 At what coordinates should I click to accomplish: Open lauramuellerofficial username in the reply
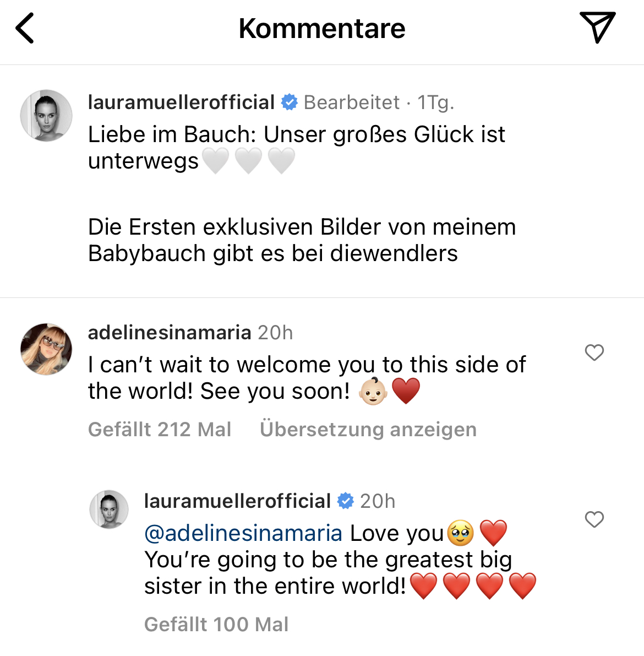pyautogui.click(x=237, y=501)
